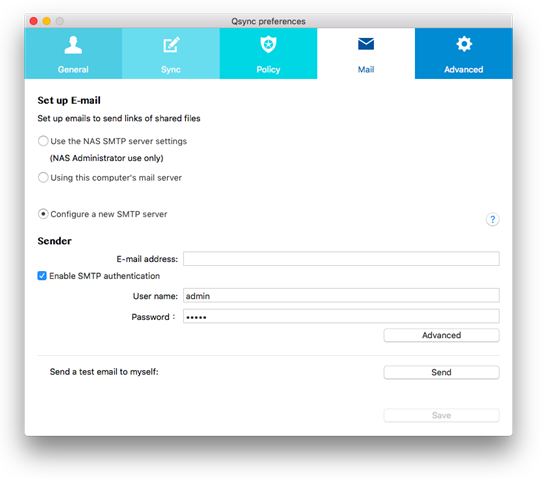
Task: Click the Mail envelope icon
Action: click(x=366, y=44)
